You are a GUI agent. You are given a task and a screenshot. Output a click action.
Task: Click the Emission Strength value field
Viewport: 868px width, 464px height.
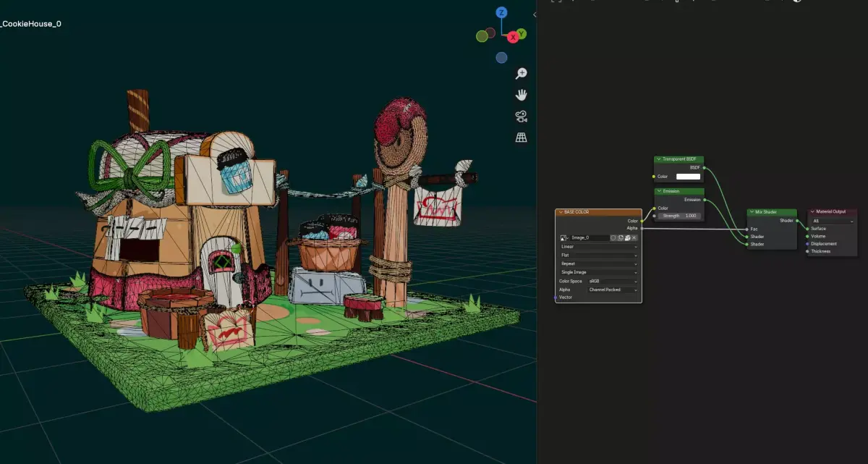679,216
